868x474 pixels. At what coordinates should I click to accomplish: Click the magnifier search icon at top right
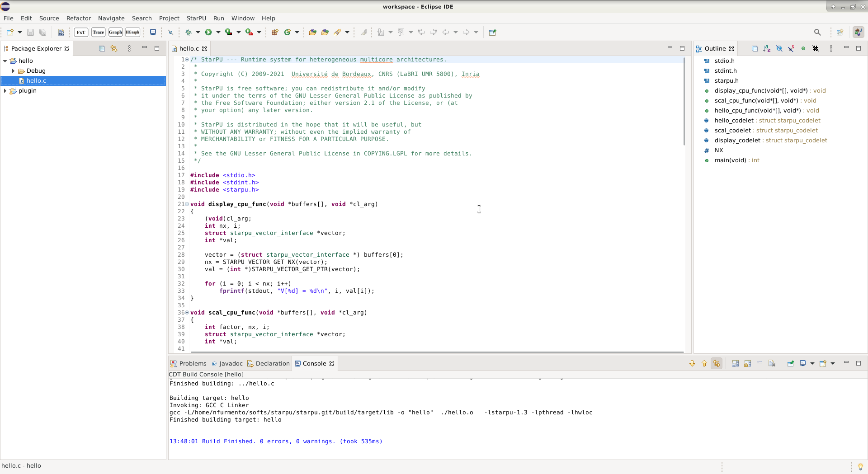[817, 32]
